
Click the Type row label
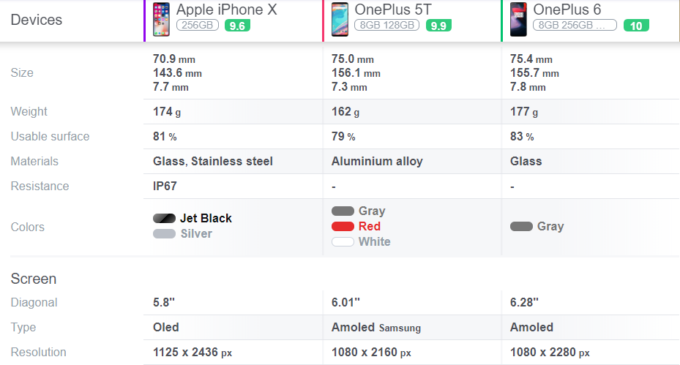click(x=23, y=327)
